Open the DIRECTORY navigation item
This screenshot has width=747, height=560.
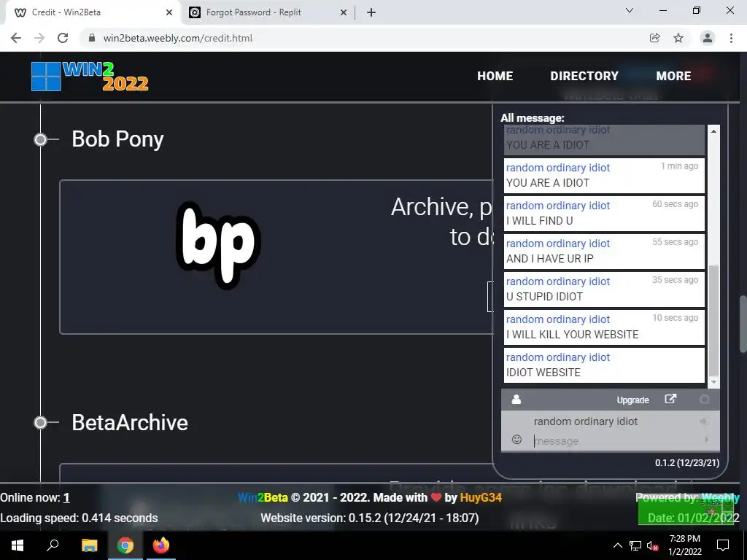point(584,76)
